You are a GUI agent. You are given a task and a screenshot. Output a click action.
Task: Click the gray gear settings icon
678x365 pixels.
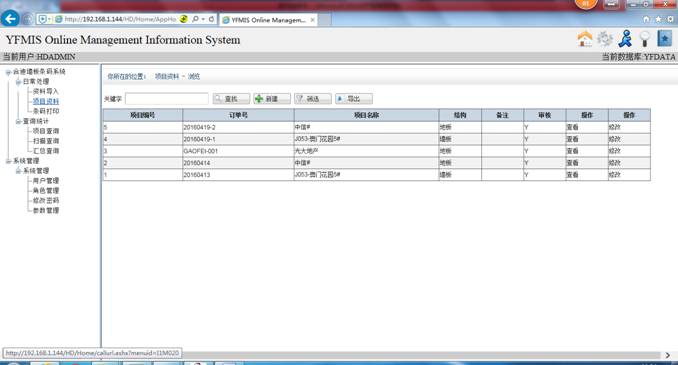click(604, 39)
